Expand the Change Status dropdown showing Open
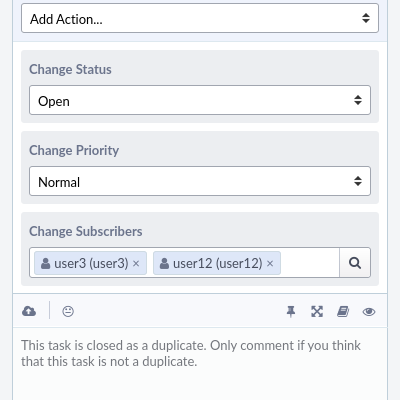 click(200, 100)
